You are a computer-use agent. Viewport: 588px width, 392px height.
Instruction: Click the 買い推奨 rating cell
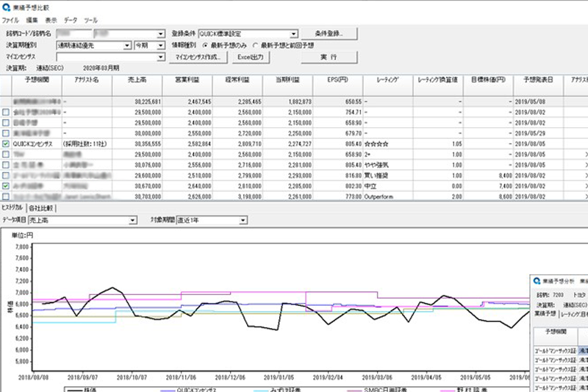(388, 175)
